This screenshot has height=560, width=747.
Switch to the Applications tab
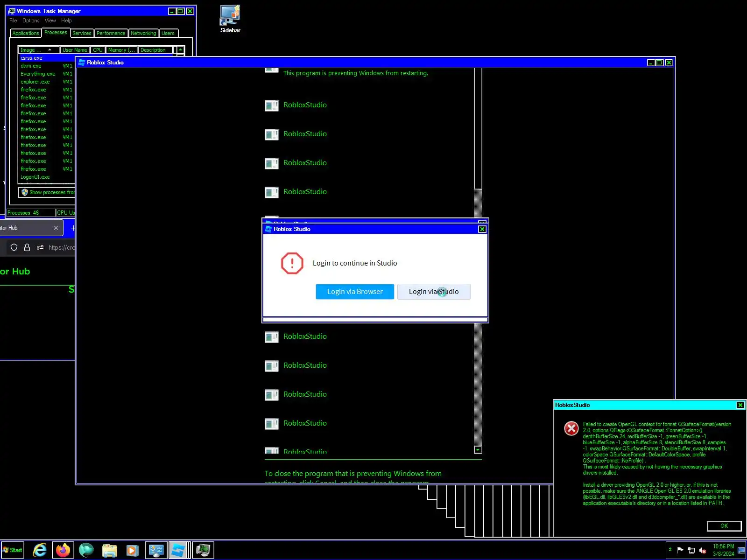point(26,33)
